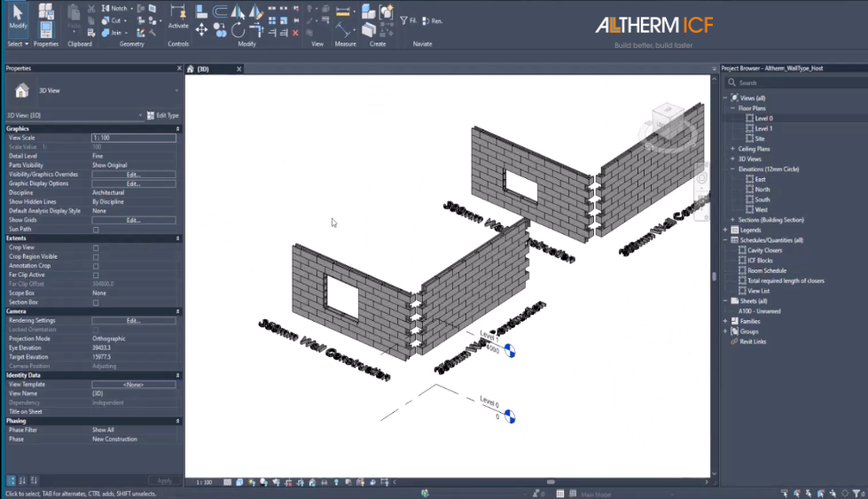Open the Notch dropdown arrow
This screenshot has width=868, height=499.
(x=132, y=8)
